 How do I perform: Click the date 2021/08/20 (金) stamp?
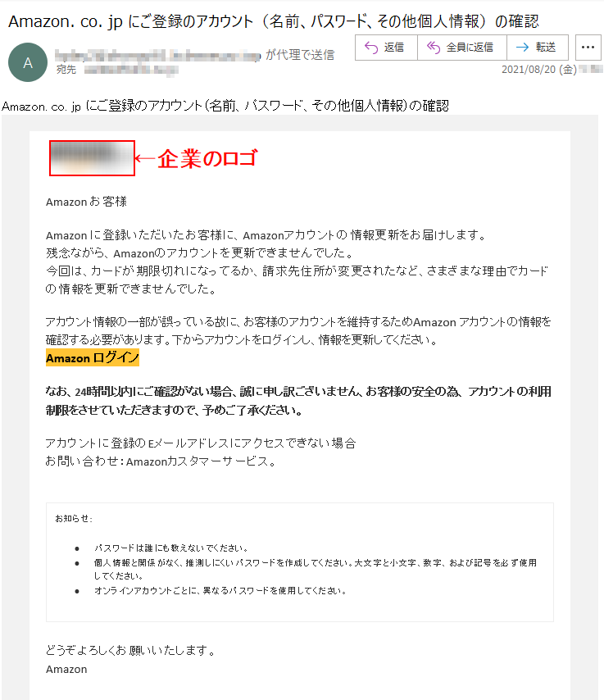tap(538, 69)
